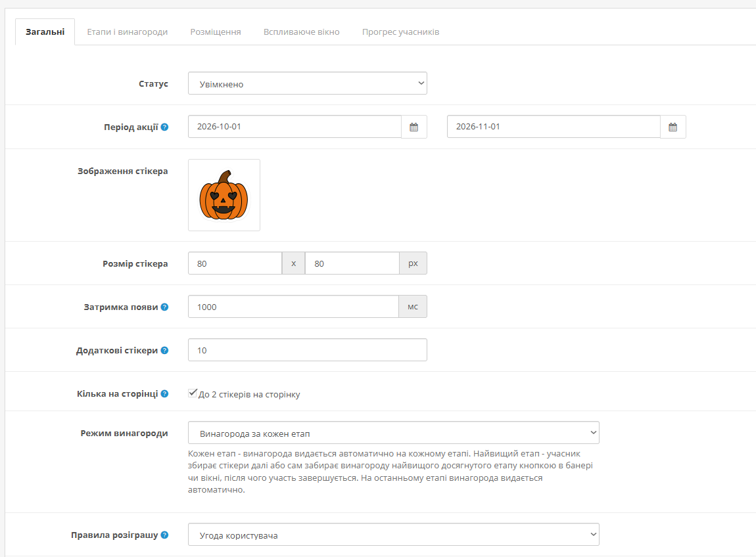Click the 'Зображення стікера' label
The width and height of the screenshot is (756, 557).
[122, 171]
